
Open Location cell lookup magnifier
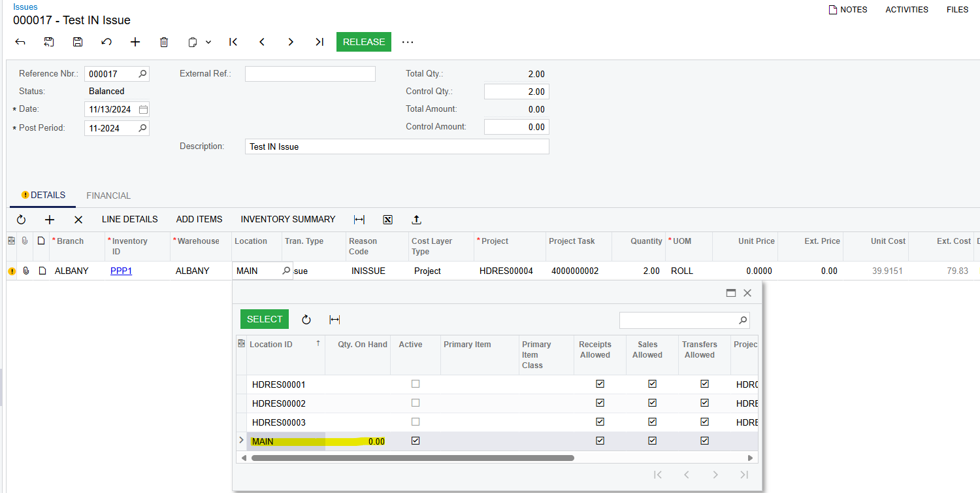pyautogui.click(x=286, y=271)
